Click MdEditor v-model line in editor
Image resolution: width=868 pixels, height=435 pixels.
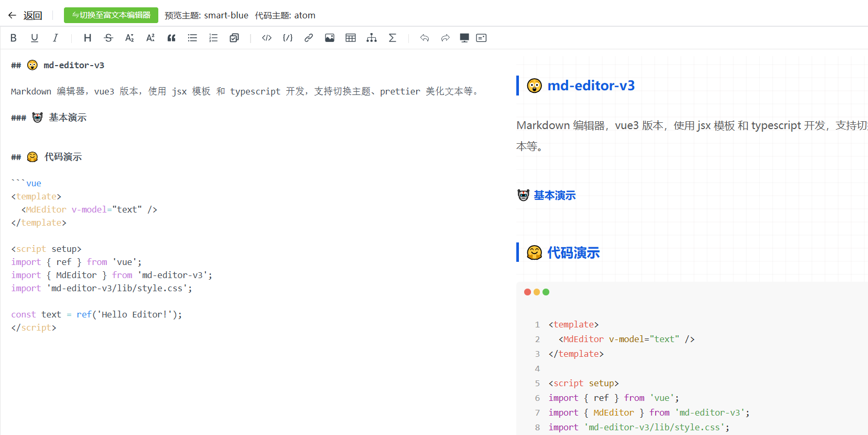coord(89,209)
